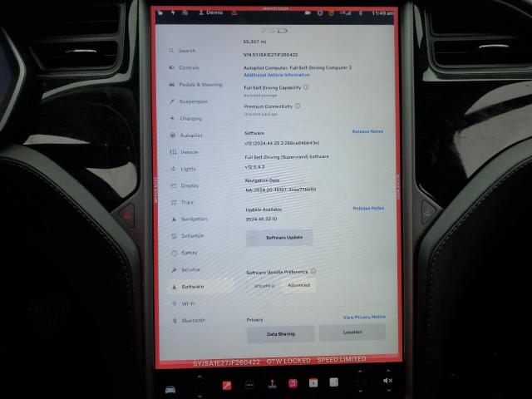
Task: Open the Lights settings
Action: coord(183,169)
